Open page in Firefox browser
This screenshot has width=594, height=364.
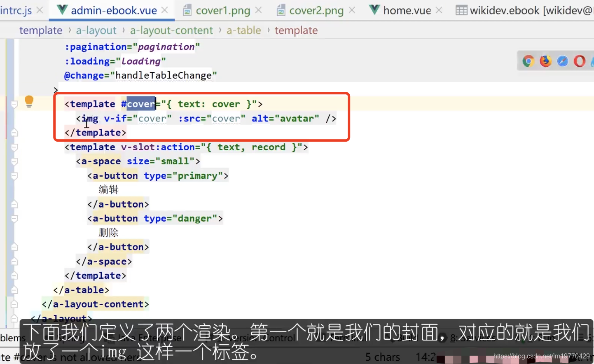(545, 61)
